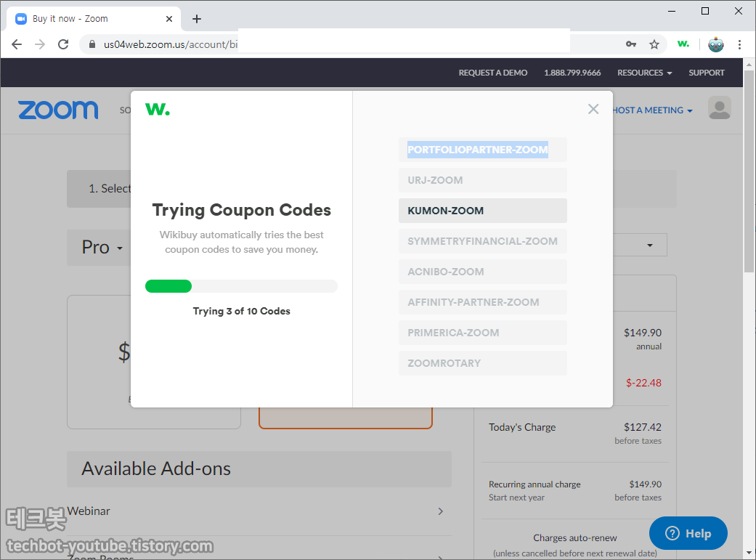This screenshot has width=756, height=560.
Task: Select the SYMMETRYFINANCIAL-ZOOM coupon code
Action: pos(483,241)
